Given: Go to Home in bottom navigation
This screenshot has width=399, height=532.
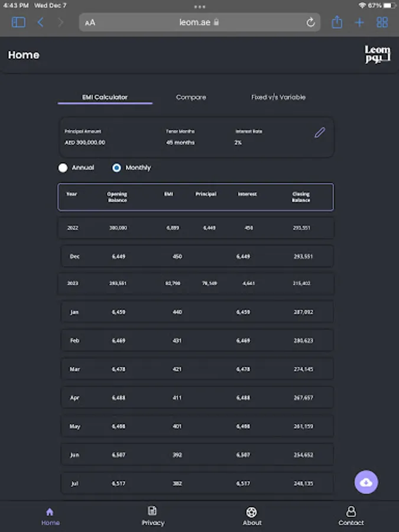Looking at the screenshot, I should coord(50,512).
